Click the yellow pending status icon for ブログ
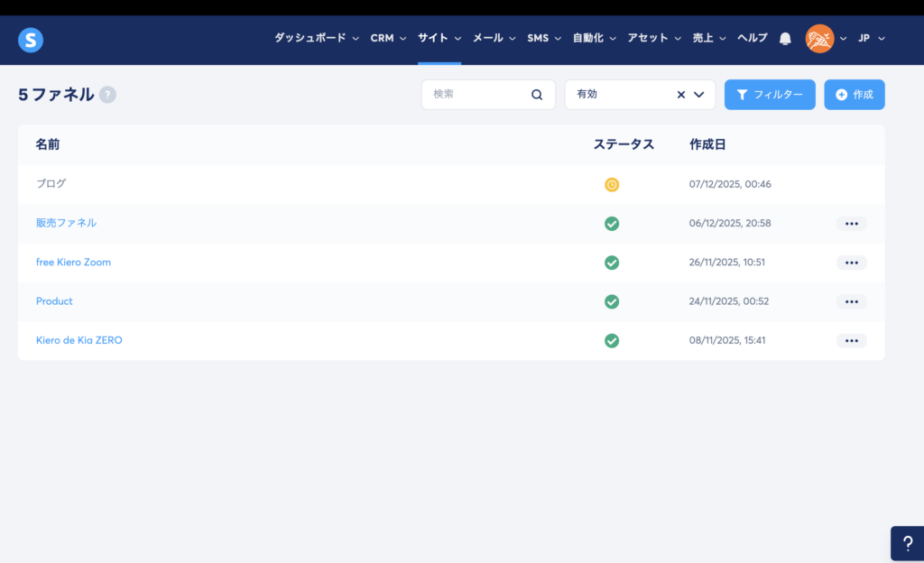The height and width of the screenshot is (563, 924). click(612, 185)
